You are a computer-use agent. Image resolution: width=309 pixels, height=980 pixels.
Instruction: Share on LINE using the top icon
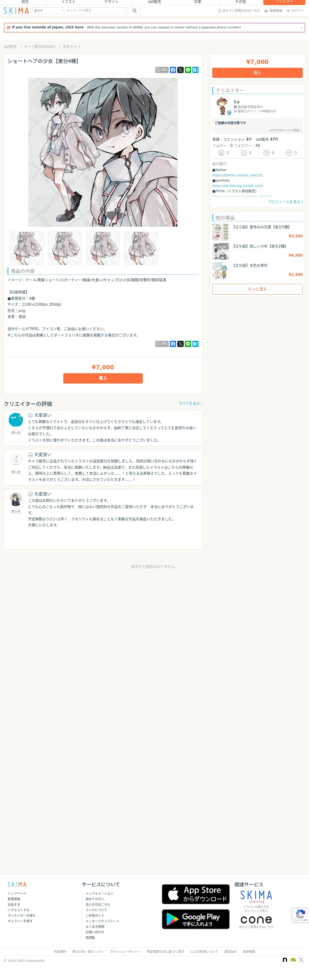point(188,70)
